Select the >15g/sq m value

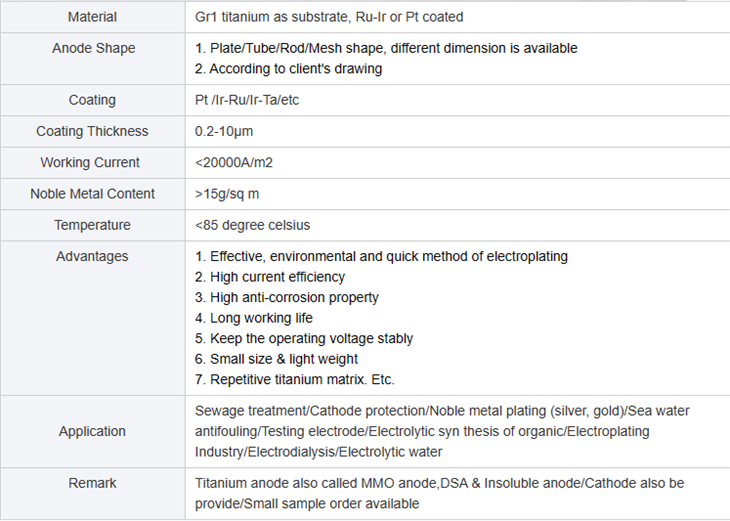click(x=227, y=194)
